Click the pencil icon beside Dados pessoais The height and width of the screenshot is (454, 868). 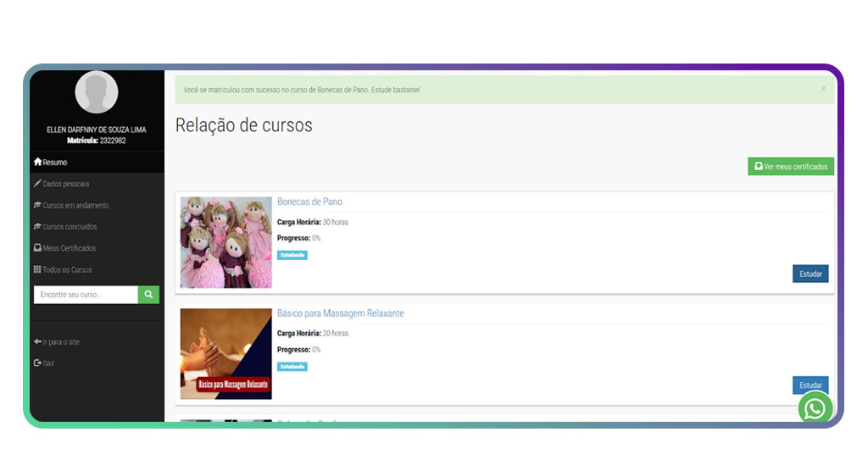click(37, 183)
